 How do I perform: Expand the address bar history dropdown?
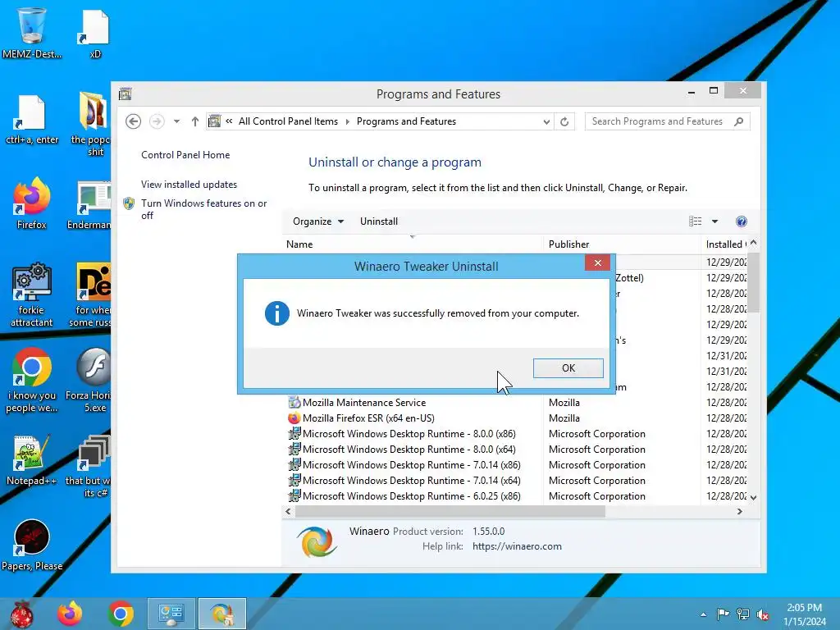546,121
